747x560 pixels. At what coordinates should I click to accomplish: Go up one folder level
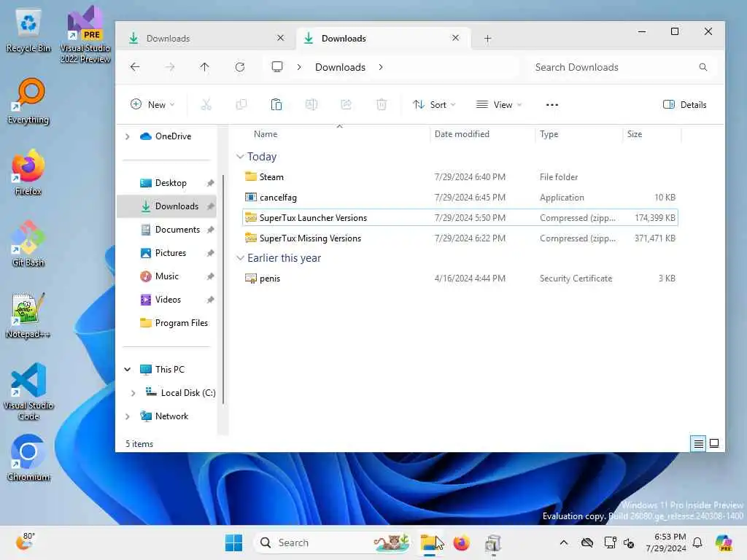[204, 67]
